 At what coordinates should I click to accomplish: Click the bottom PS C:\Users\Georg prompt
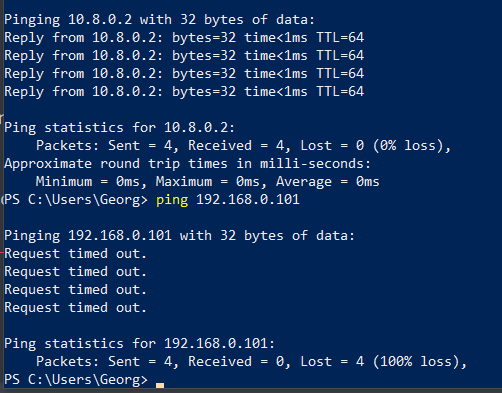pyautogui.click(x=76, y=380)
